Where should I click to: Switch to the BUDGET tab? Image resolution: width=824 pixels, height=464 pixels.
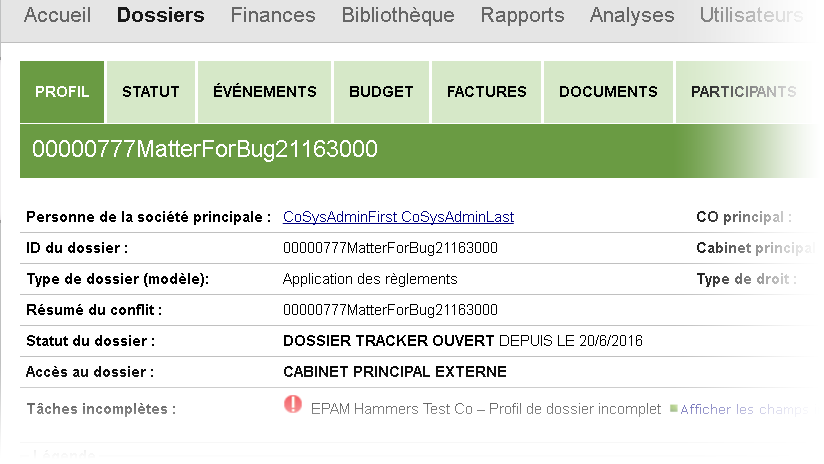pos(381,92)
